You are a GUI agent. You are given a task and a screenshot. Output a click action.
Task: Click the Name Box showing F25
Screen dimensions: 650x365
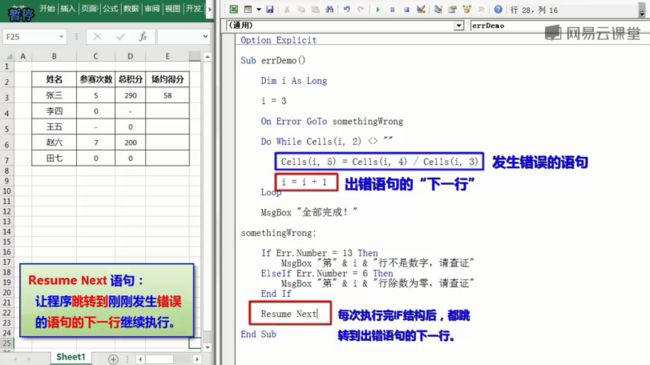pos(30,37)
